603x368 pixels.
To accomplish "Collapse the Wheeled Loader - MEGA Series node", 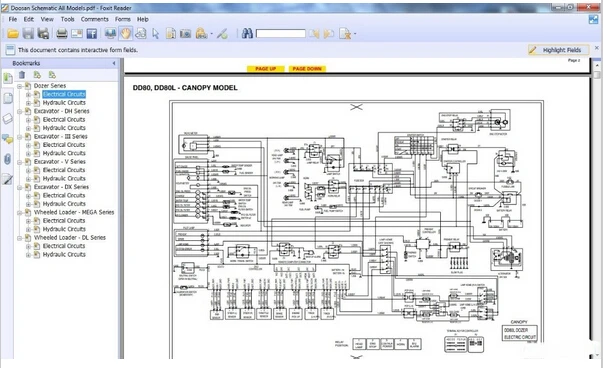I will [x=19, y=213].
